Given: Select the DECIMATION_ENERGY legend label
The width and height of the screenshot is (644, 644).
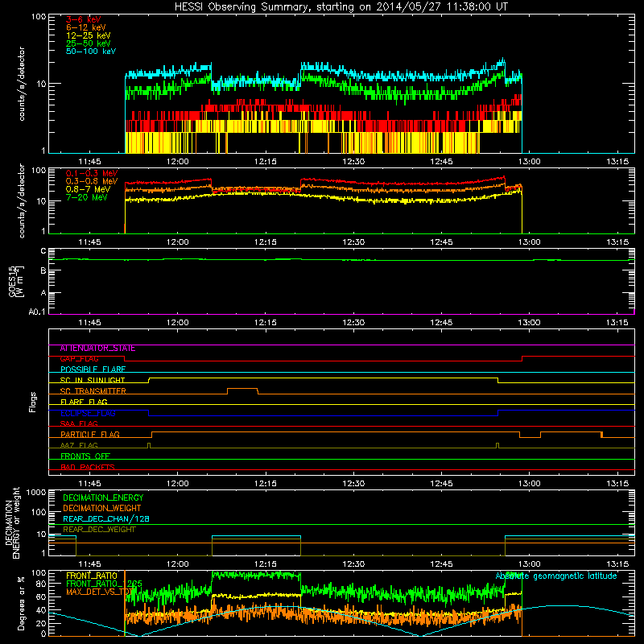Looking at the screenshot, I should (103, 497).
